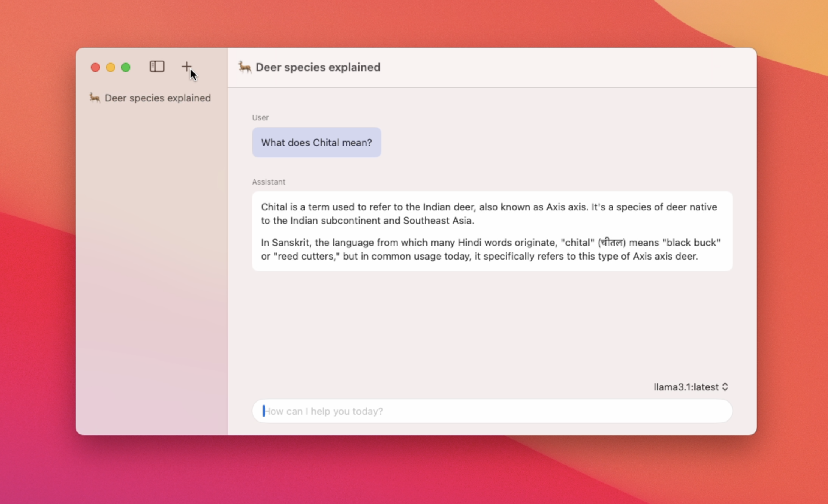This screenshot has width=828, height=504.
Task: Focus the 'How can I help you today?' field
Action: click(492, 411)
